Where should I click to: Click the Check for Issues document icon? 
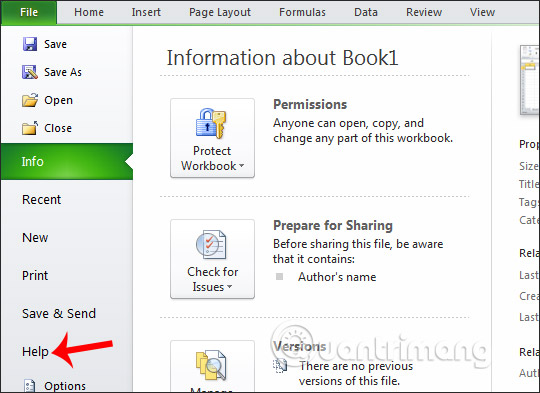pyautogui.click(x=211, y=245)
